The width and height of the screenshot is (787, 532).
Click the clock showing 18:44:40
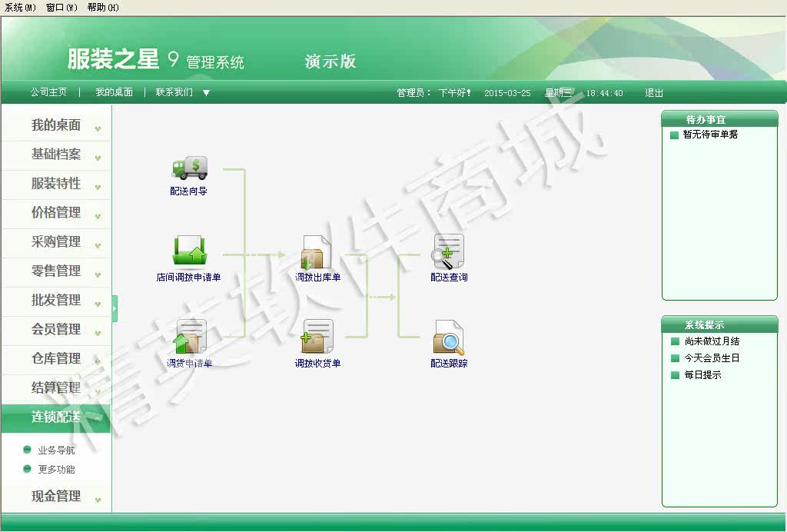click(x=604, y=93)
